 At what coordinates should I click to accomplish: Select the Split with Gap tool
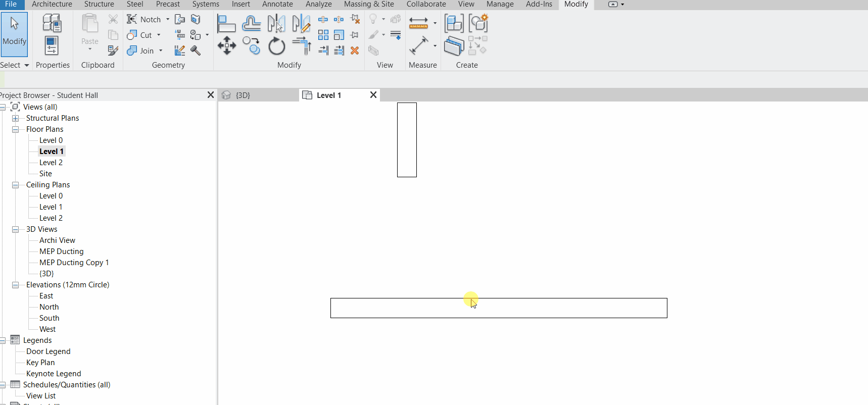pyautogui.click(x=339, y=19)
